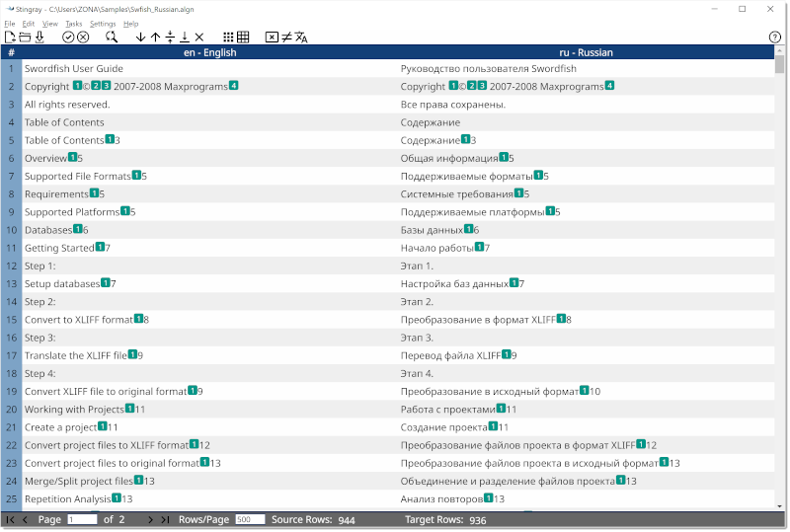Select the 'Databases' source segment
The image size is (790, 532).
pos(209,230)
